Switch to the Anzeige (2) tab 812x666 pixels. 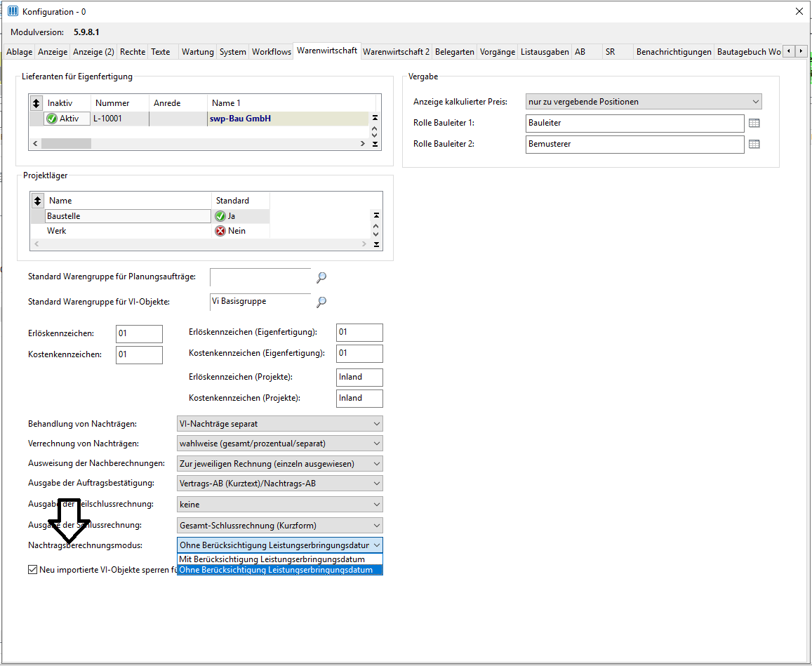(93, 52)
